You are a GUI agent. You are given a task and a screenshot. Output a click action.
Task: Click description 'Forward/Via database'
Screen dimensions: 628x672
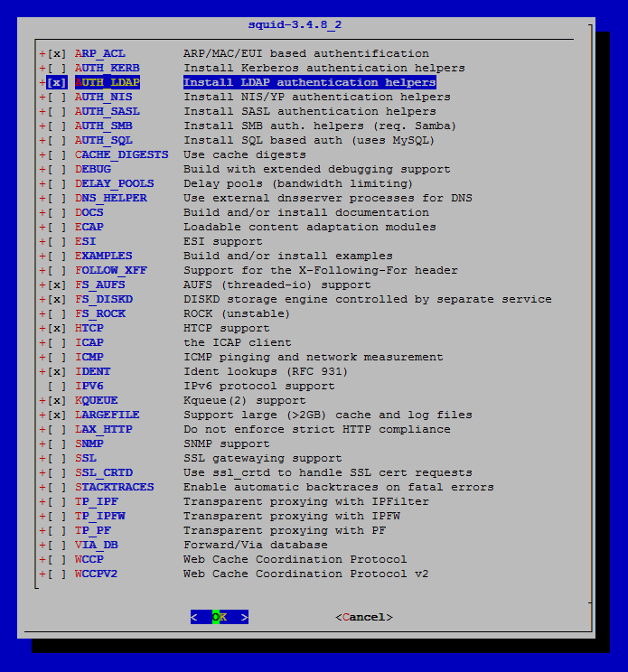[256, 546]
